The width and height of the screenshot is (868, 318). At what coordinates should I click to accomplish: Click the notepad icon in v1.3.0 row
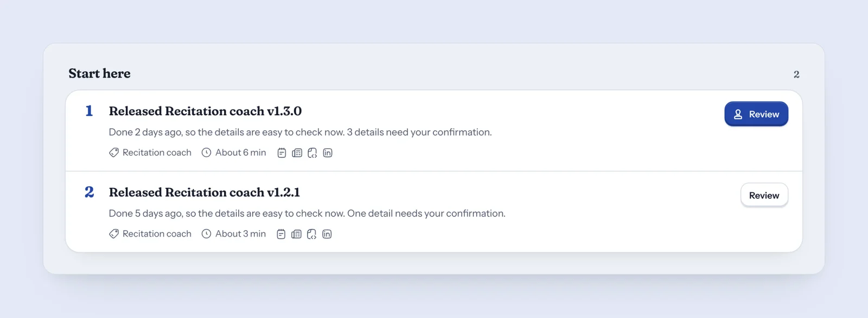282,153
